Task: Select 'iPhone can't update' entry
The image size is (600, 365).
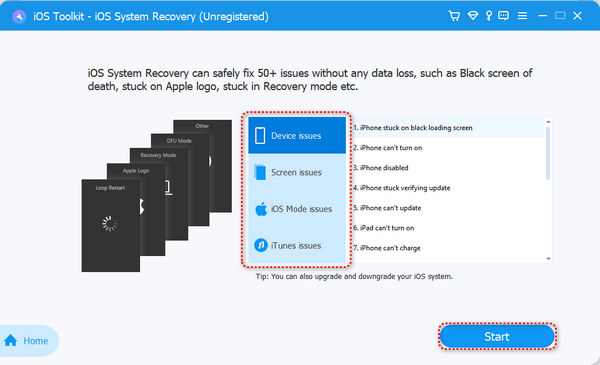Action: (448, 208)
